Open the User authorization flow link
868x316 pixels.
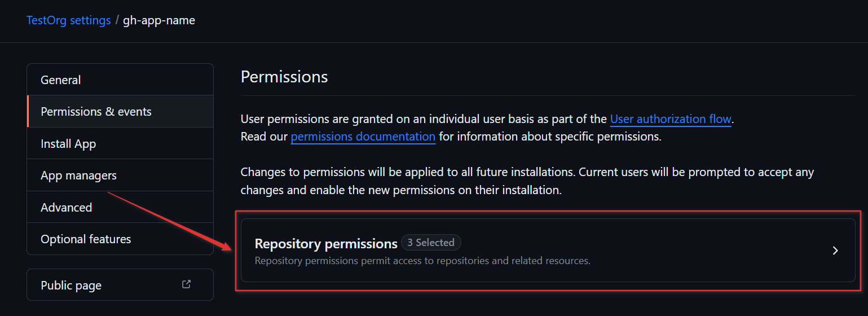[671, 119]
